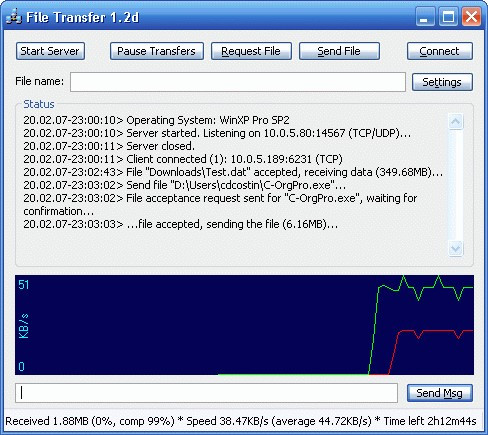Click the File Transfer app icon in title bar
Image resolution: width=488 pixels, height=435 pixels.
tap(14, 17)
